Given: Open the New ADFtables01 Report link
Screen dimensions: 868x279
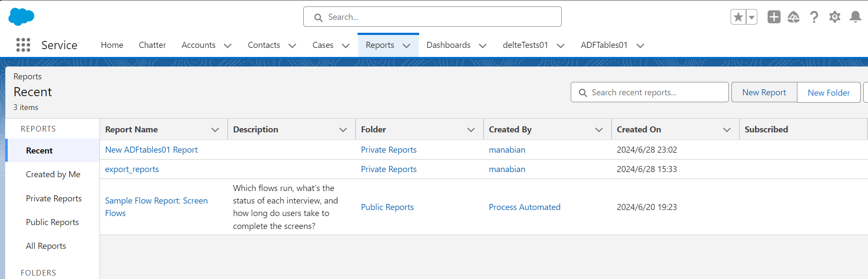Looking at the screenshot, I should (151, 150).
